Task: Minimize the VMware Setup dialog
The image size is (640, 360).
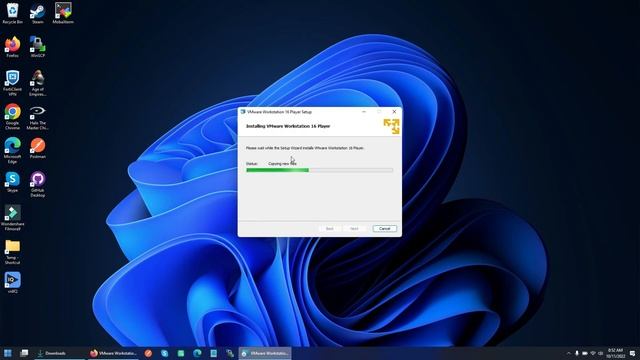Action: 364,111
